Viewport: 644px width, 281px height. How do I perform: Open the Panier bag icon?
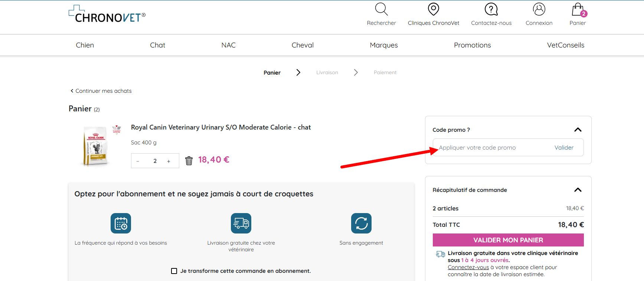point(578,10)
